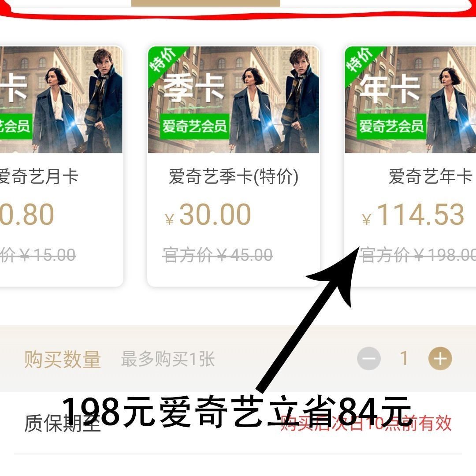Tap the 特价 ribbon on 季卡

[x=164, y=62]
